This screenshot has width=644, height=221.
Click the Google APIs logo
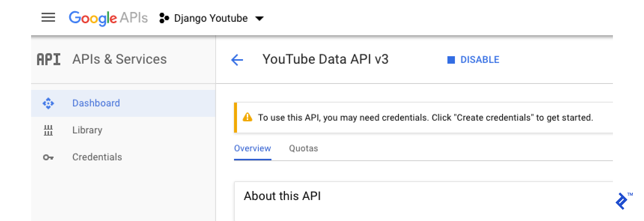[108, 18]
